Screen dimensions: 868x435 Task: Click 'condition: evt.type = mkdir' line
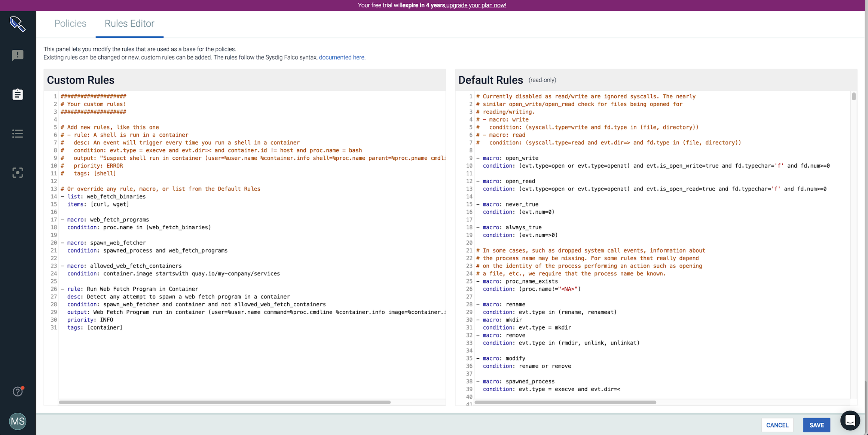(527, 328)
